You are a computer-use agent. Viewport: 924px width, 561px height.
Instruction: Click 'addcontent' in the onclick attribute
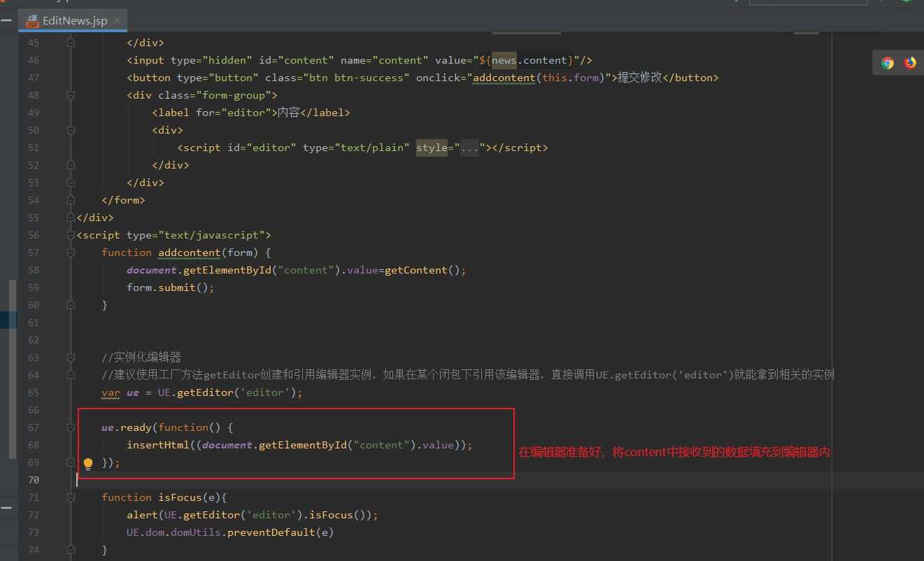tap(504, 78)
